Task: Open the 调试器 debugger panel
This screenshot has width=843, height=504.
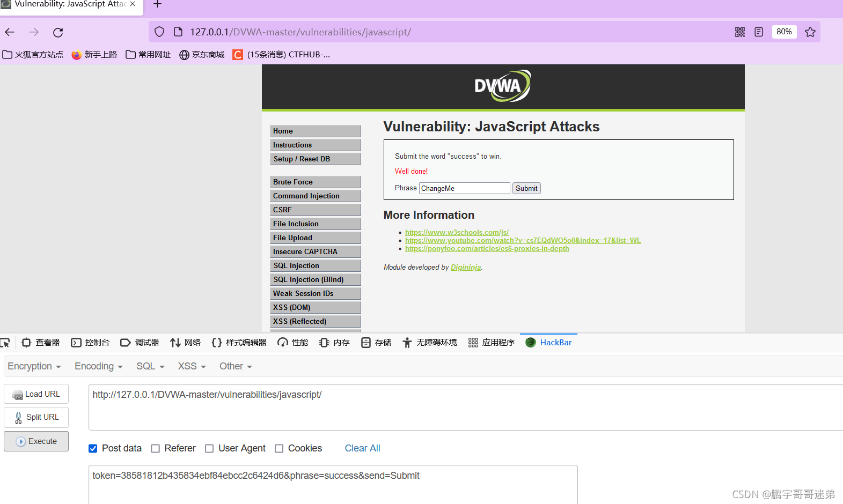Action: 140,343
